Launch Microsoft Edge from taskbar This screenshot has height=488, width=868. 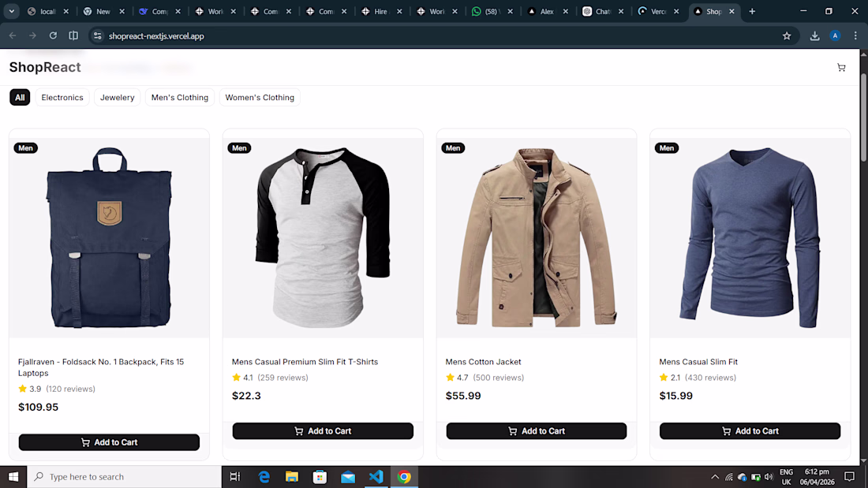[x=264, y=476]
